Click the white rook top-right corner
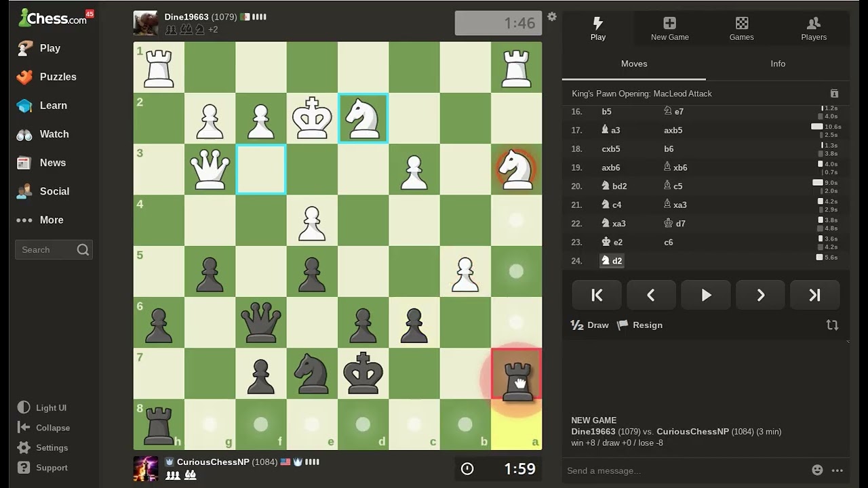The image size is (868, 488). coord(516,68)
